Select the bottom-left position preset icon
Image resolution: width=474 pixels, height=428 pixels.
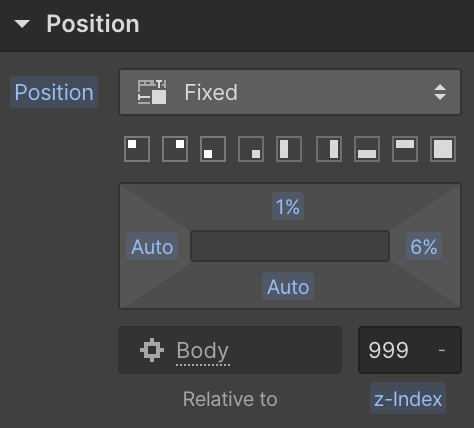pos(213,149)
